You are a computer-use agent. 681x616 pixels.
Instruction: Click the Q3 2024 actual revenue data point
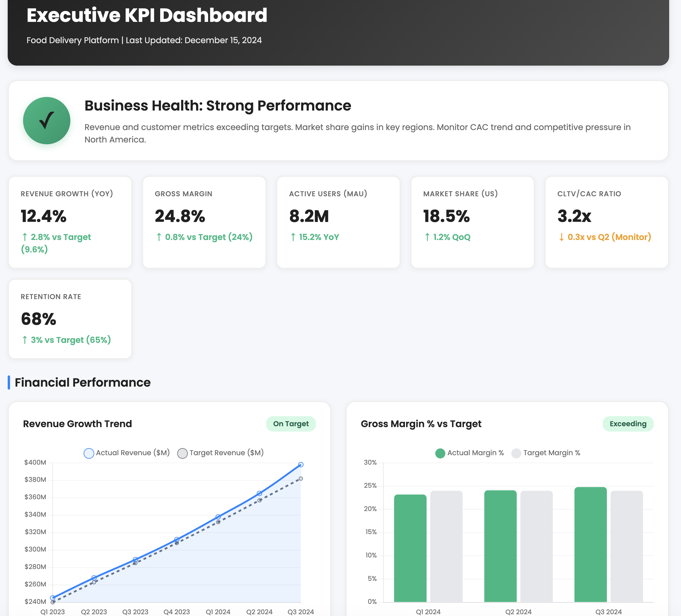[301, 464]
